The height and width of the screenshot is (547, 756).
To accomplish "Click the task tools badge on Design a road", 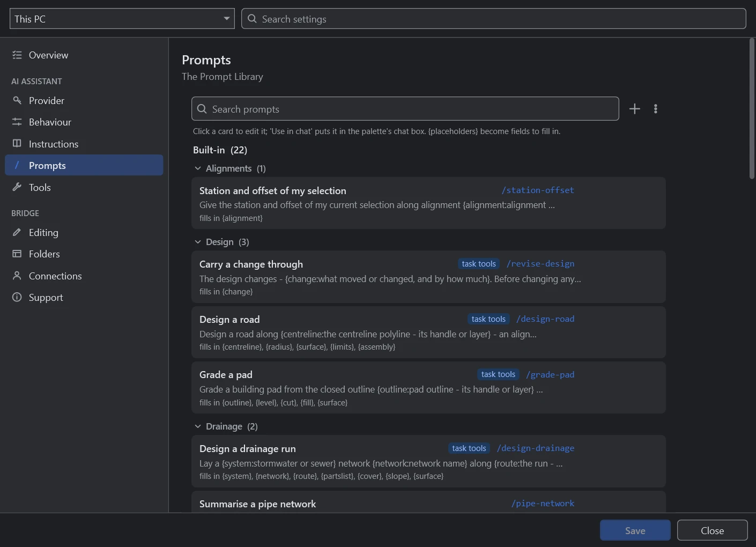I will tap(488, 319).
